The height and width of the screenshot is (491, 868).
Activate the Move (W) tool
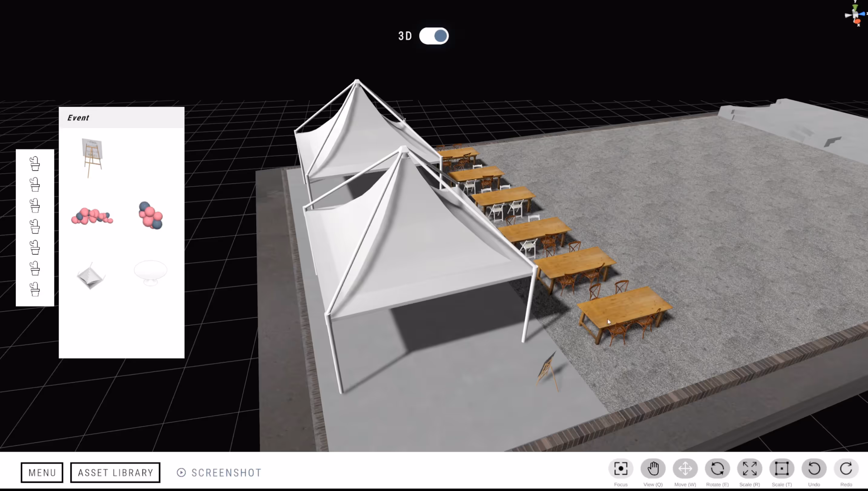pos(685,468)
